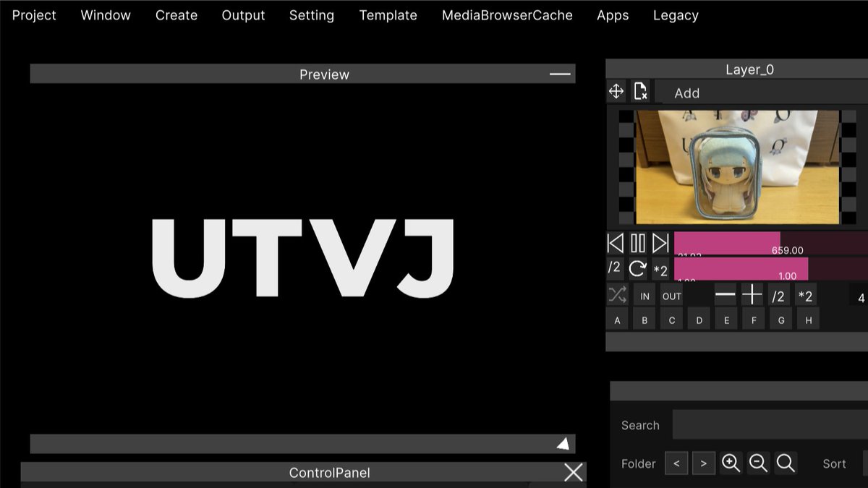Adjust the 1.00 speed slider
The width and height of the screenshot is (868, 488).
click(771, 269)
